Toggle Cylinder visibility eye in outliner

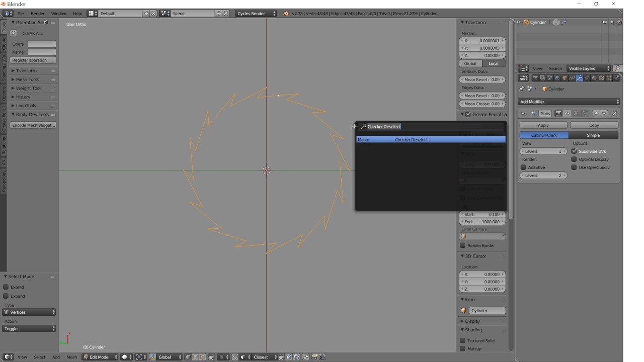[605, 22]
